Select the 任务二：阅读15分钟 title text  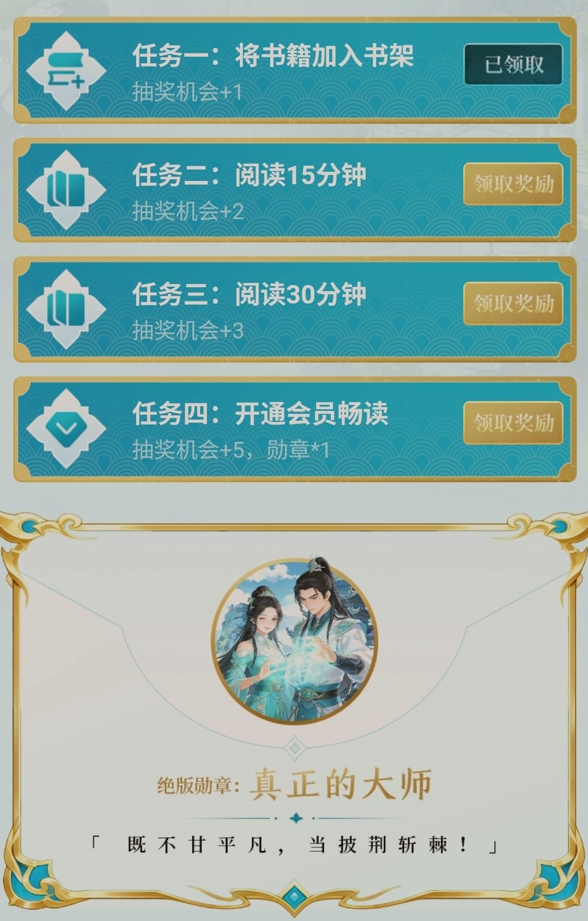pyautogui.click(x=249, y=175)
